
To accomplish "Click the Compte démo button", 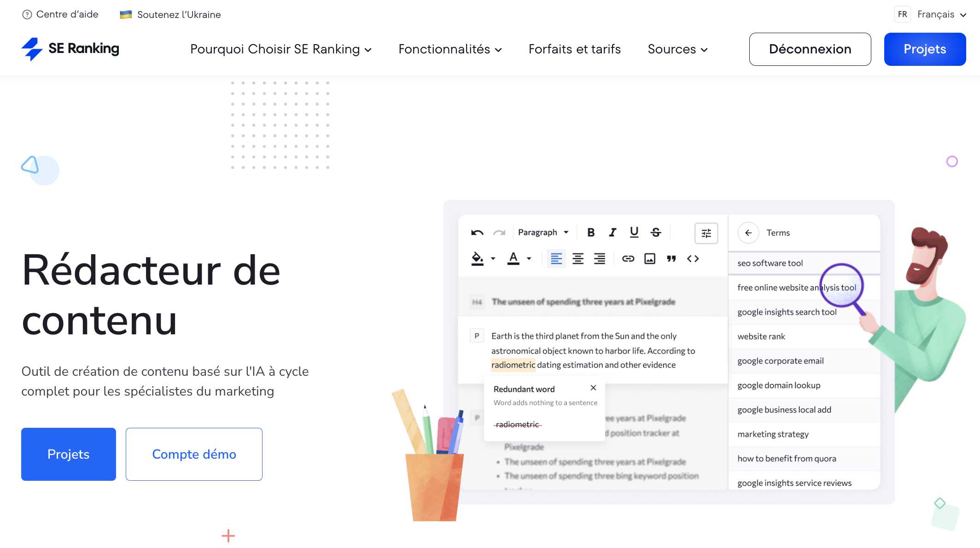I will (194, 455).
